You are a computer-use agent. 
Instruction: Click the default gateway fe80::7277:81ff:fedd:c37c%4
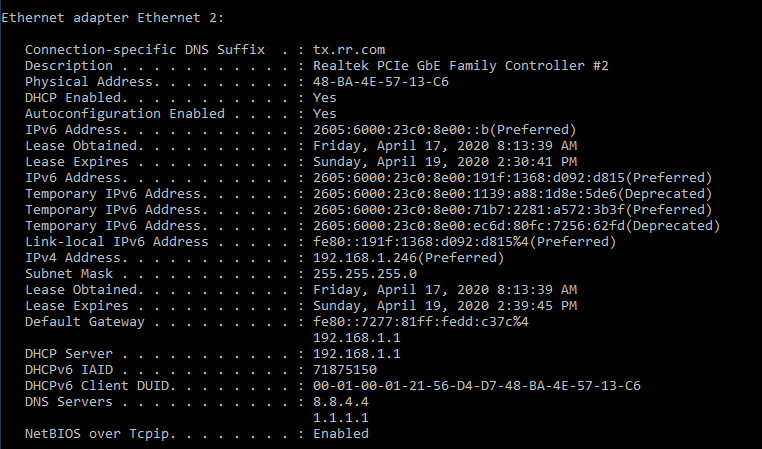click(x=420, y=321)
